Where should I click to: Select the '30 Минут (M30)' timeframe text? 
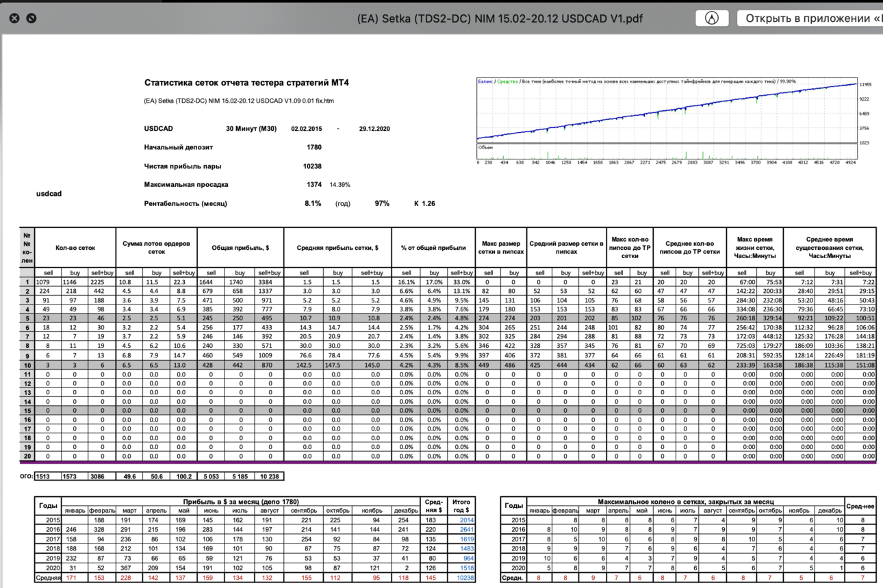(251, 129)
